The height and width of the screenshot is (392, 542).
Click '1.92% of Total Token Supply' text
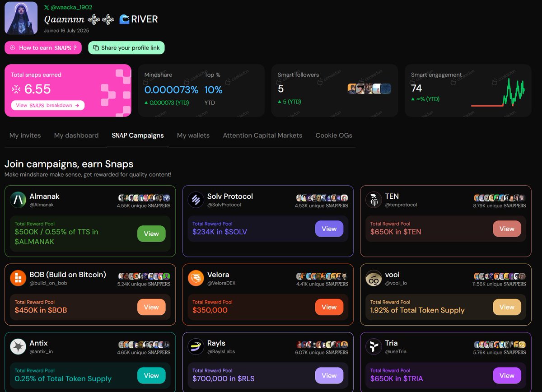tap(417, 310)
